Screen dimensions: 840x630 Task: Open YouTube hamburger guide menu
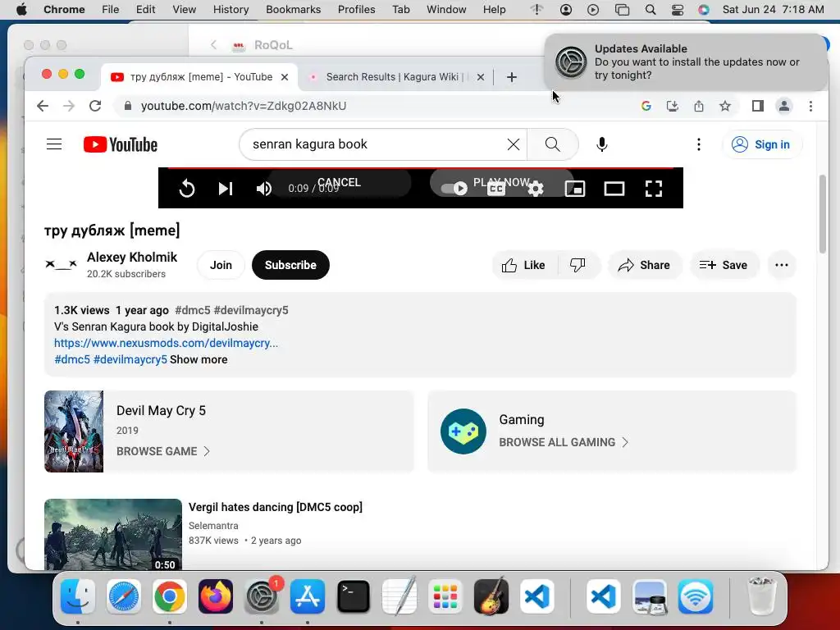54,144
